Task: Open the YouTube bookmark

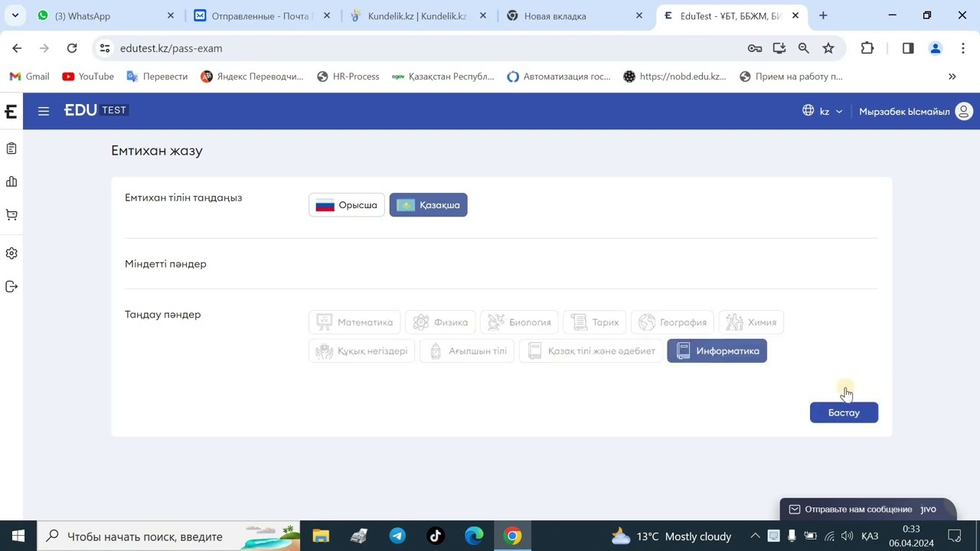Action: coord(88,77)
